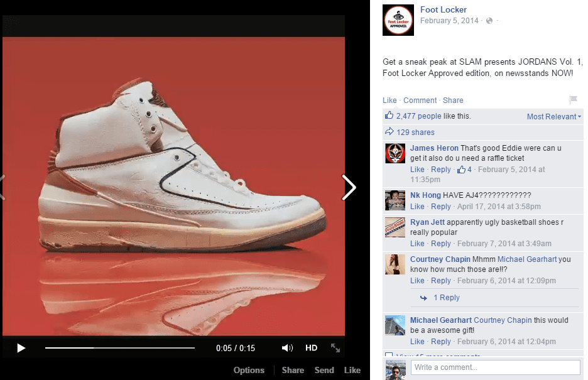Viewport: 588px width, 380px height.
Task: Open the Foot Locker page name link
Action: tap(444, 10)
